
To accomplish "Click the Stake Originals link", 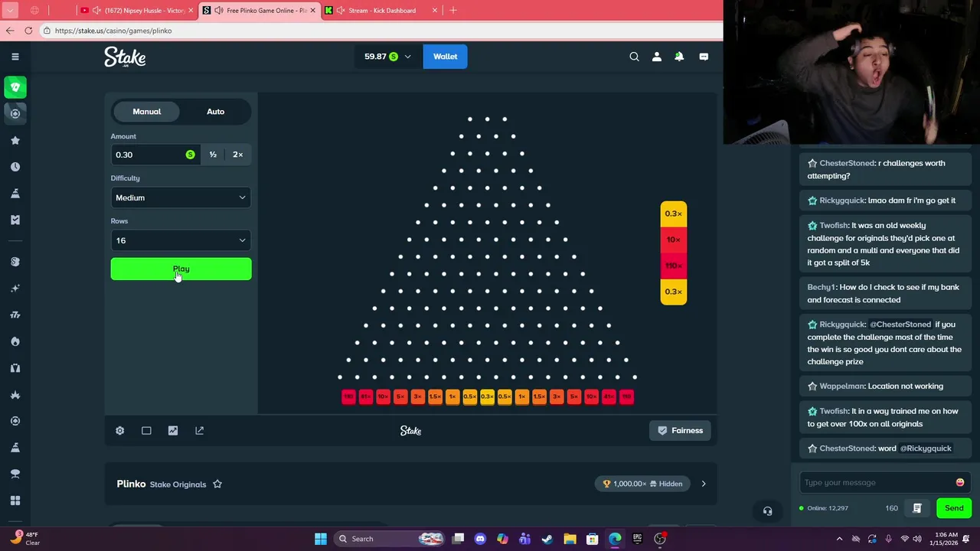I will coord(178,484).
